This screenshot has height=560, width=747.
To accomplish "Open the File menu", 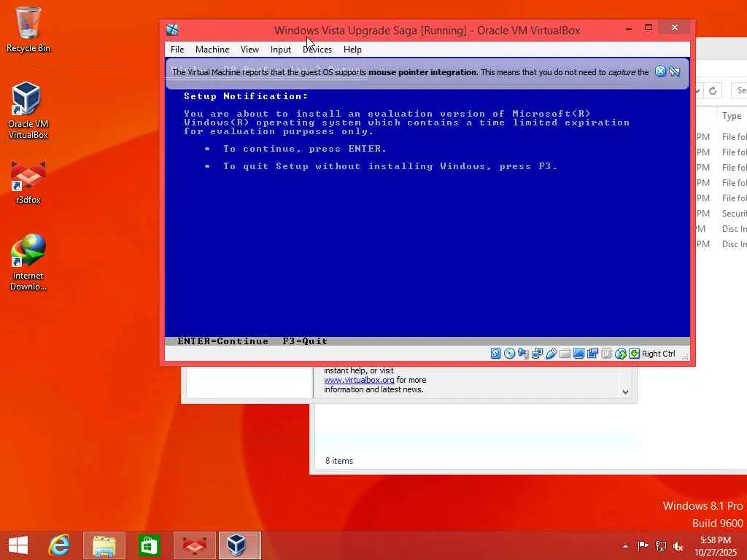I will (x=177, y=50).
